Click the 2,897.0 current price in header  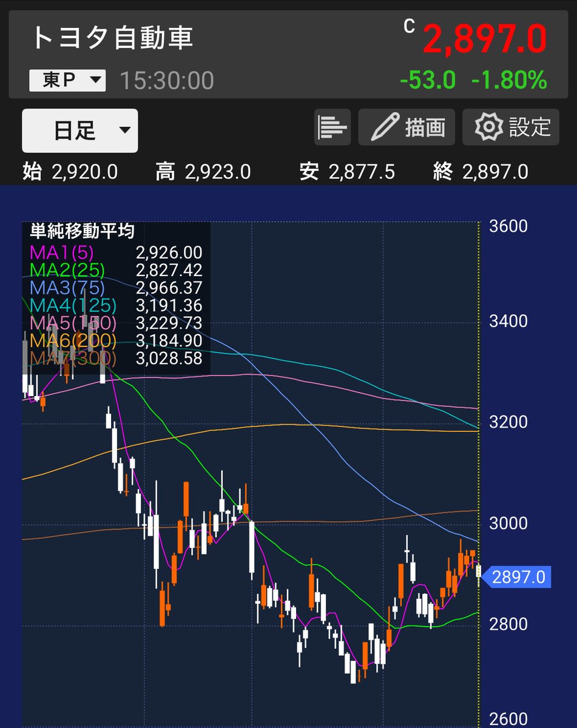pos(485,39)
